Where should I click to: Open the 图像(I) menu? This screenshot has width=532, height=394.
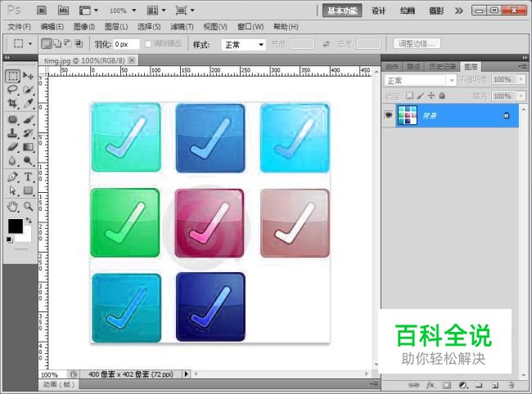pos(84,26)
